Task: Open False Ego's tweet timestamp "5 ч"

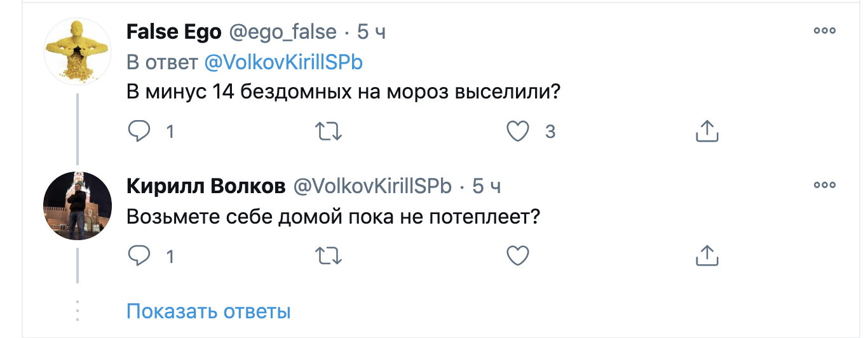Action: point(372,32)
